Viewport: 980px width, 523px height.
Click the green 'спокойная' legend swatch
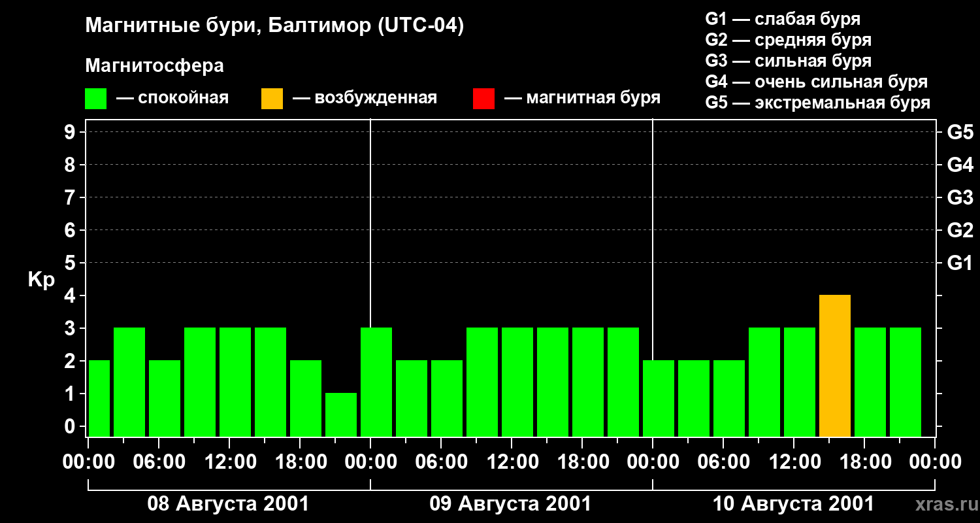(95, 99)
